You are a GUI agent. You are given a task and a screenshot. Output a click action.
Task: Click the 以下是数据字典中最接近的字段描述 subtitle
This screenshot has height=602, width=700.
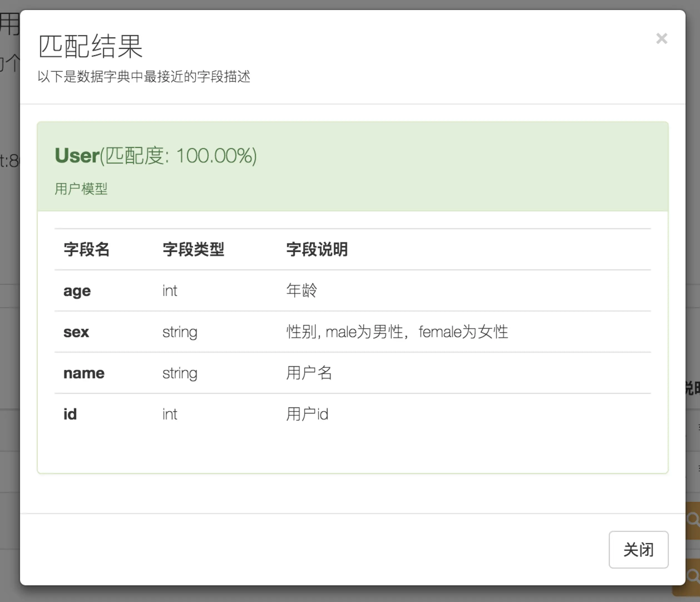(144, 77)
